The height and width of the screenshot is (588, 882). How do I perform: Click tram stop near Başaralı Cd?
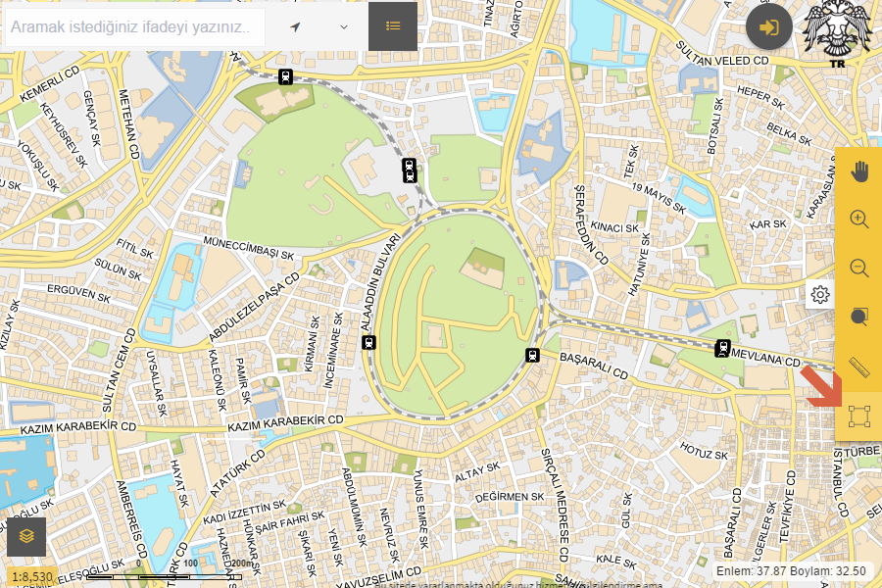(x=533, y=355)
